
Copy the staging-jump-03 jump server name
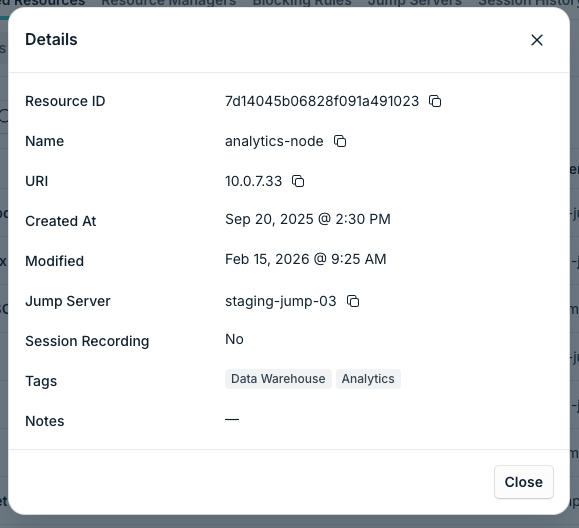pos(353,301)
